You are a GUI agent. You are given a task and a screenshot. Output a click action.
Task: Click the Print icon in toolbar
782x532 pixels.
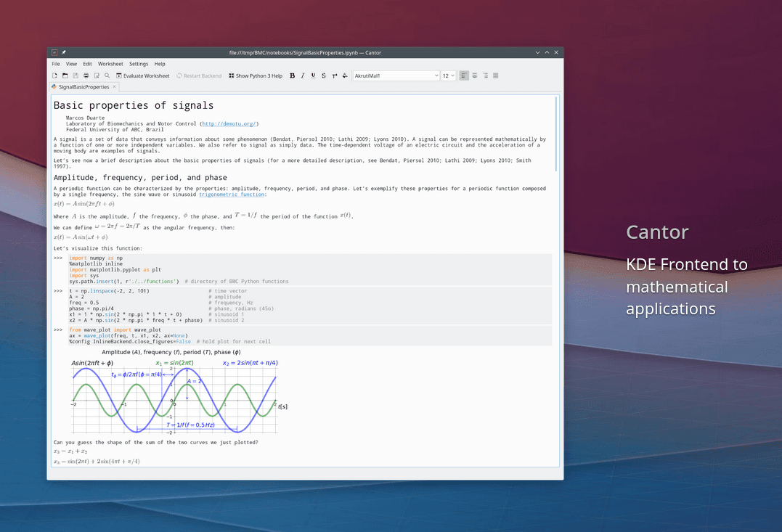[x=86, y=75]
